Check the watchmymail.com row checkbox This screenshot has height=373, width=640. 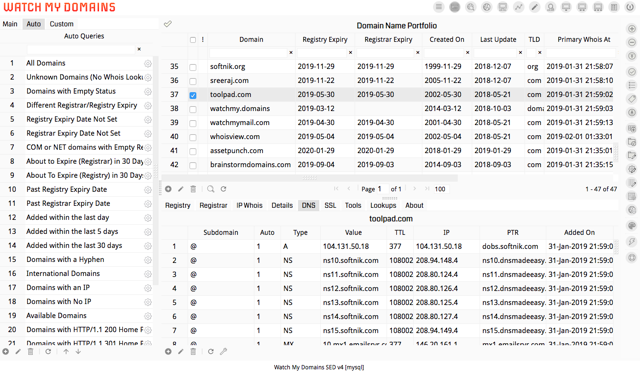pyautogui.click(x=193, y=123)
